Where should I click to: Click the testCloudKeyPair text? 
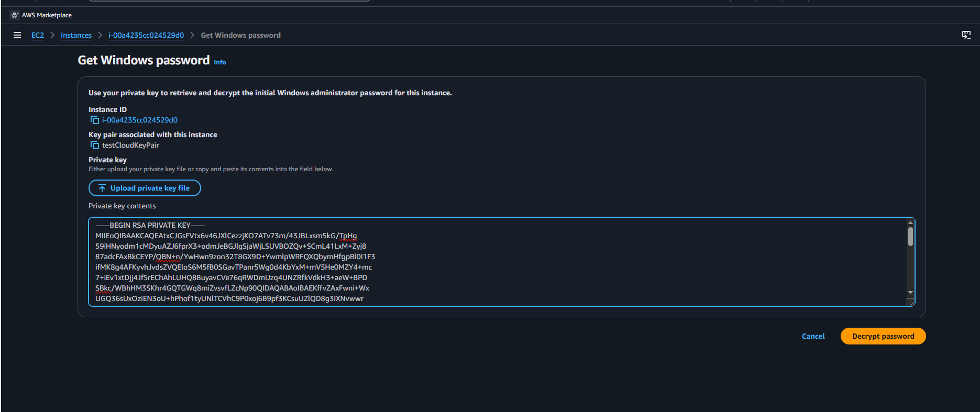(130, 145)
